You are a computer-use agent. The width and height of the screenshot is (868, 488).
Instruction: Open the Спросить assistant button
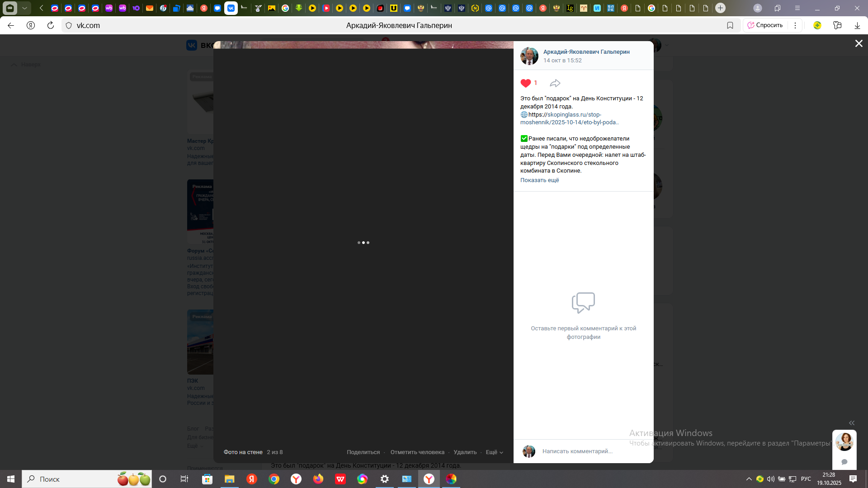[765, 25]
